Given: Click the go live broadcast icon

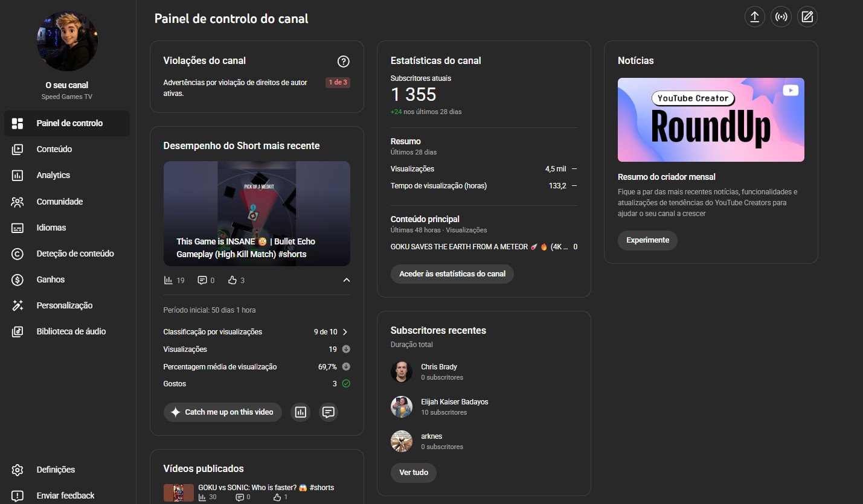Looking at the screenshot, I should (x=781, y=17).
